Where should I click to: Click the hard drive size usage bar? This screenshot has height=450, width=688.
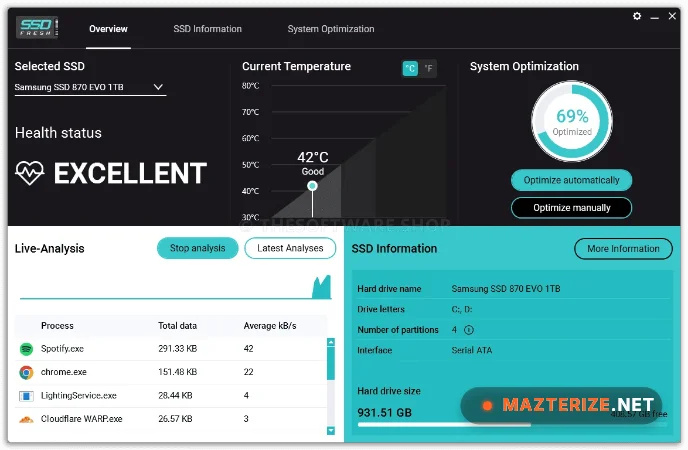point(512,425)
